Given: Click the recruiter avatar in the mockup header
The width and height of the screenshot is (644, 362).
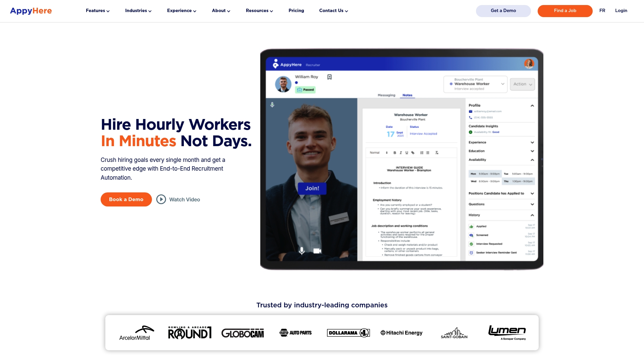Looking at the screenshot, I should click(x=529, y=64).
